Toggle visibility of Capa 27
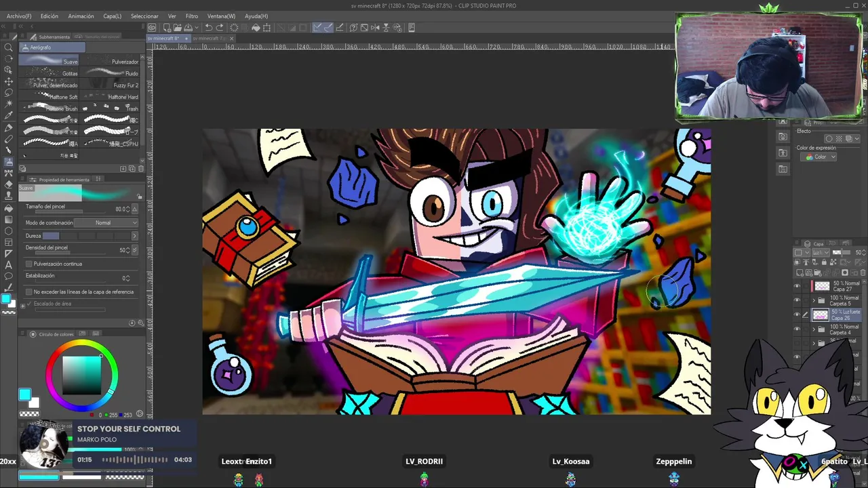This screenshot has height=488, width=868. tap(797, 286)
